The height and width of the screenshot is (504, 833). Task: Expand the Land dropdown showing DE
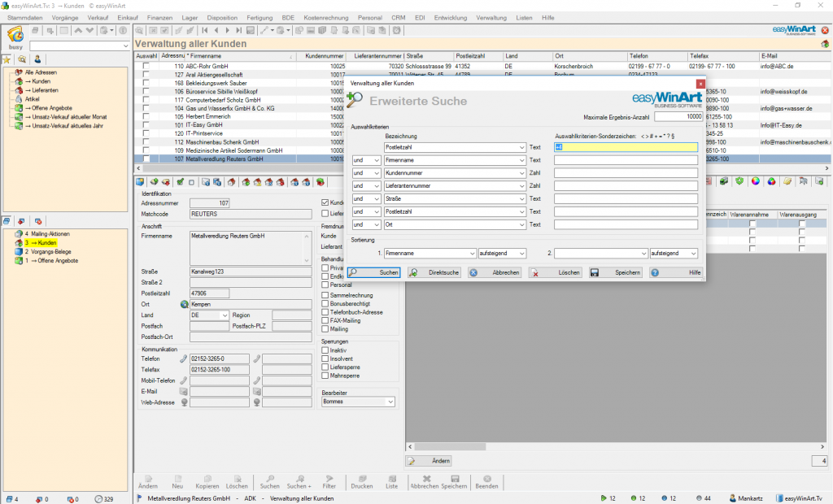pyautogui.click(x=225, y=315)
